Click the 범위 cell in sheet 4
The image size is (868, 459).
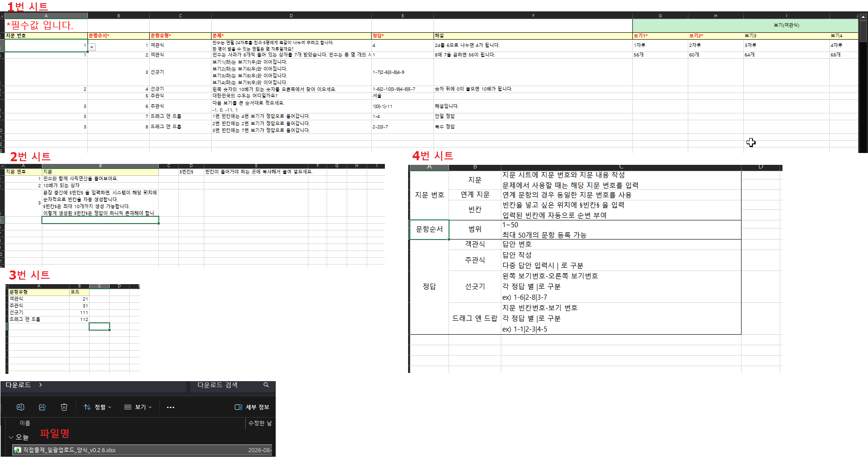[475, 229]
